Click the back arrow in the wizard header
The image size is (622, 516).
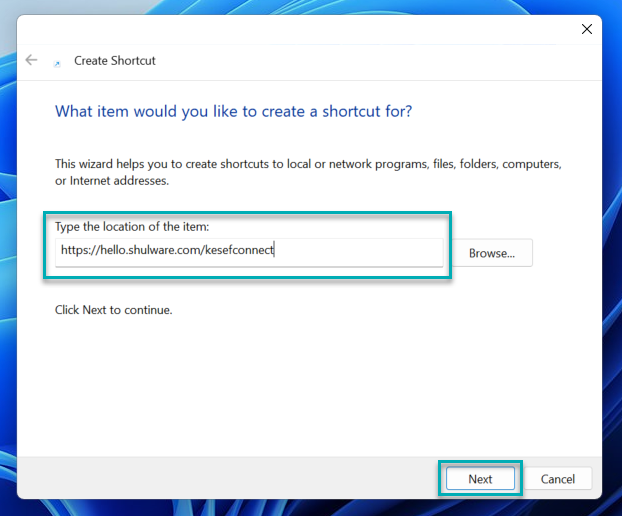(x=31, y=60)
